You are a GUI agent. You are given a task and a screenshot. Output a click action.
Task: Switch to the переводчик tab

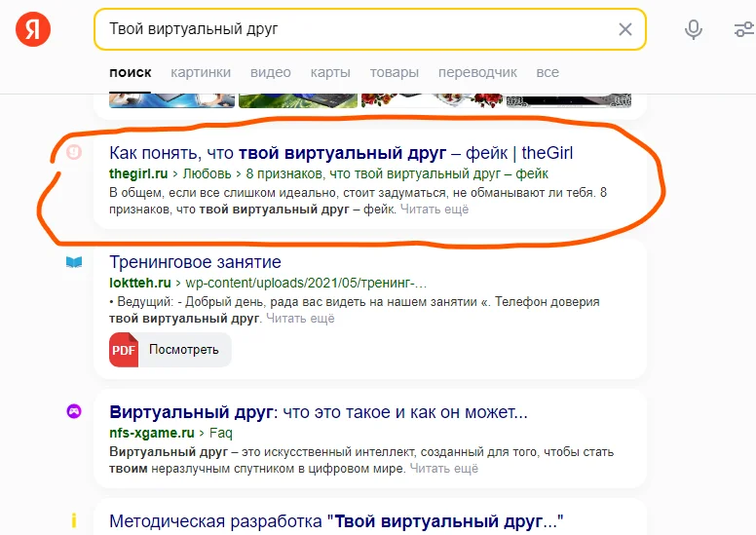[x=477, y=72]
